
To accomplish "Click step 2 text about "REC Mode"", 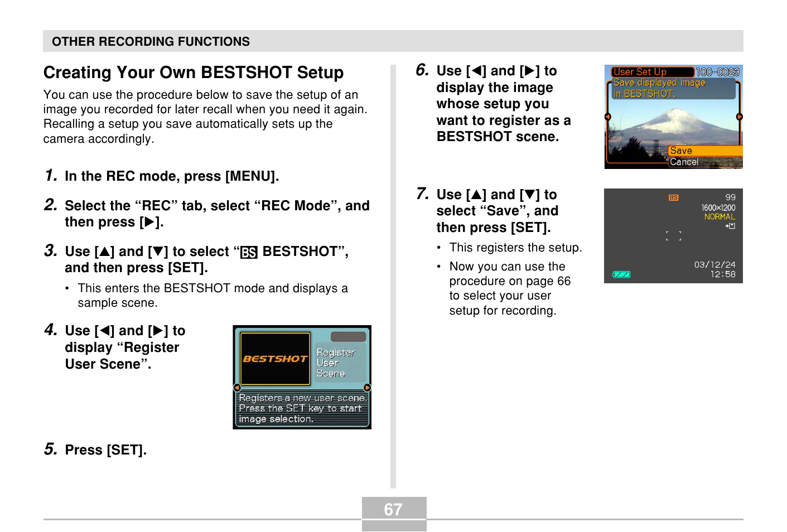I will [217, 214].
